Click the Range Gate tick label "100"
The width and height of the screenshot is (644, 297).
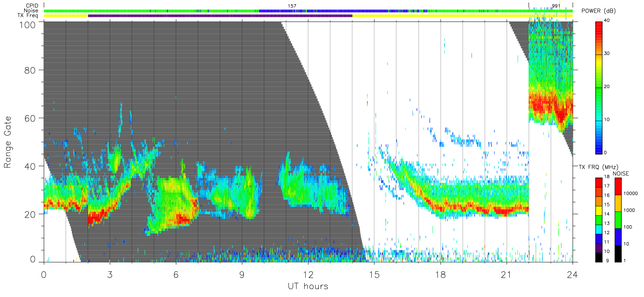[x=27, y=24]
